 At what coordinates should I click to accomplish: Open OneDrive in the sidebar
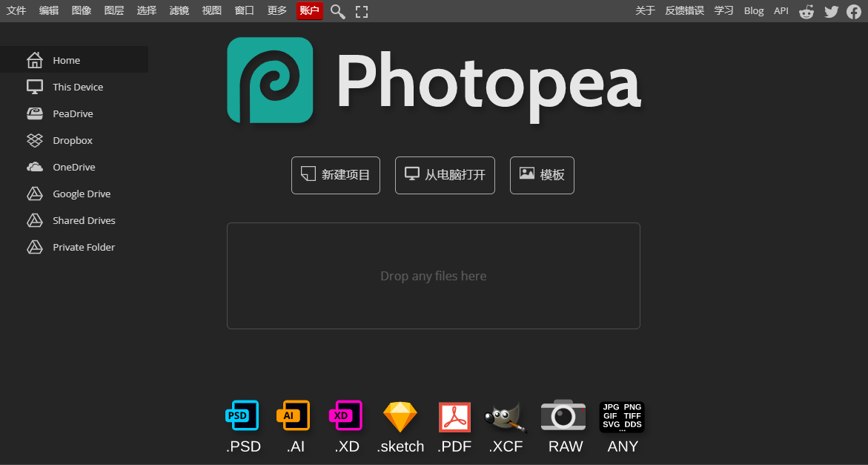point(74,167)
